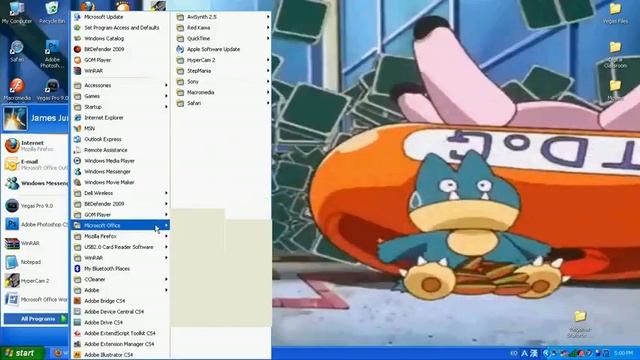
Task: Expand USB2.0 Card Reader Software submenu
Action: coord(120,247)
